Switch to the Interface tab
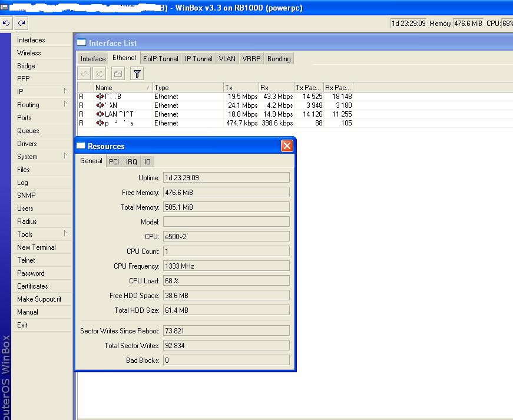 pos(93,59)
